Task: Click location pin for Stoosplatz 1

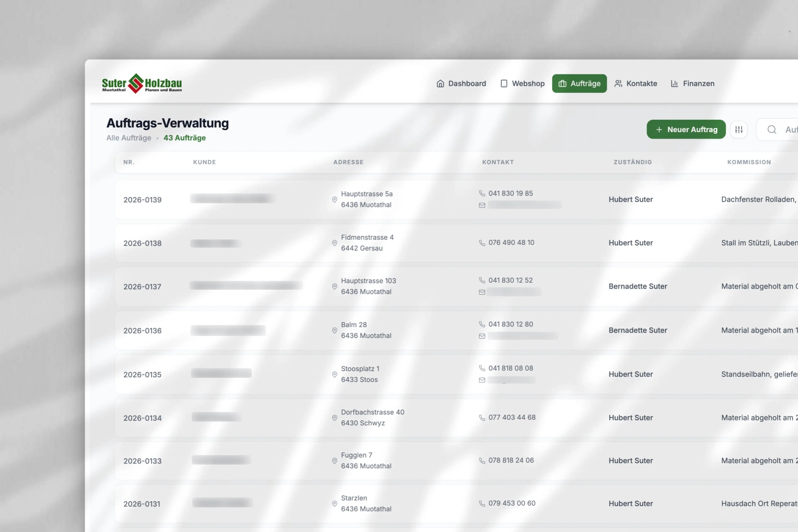Action: pyautogui.click(x=335, y=374)
